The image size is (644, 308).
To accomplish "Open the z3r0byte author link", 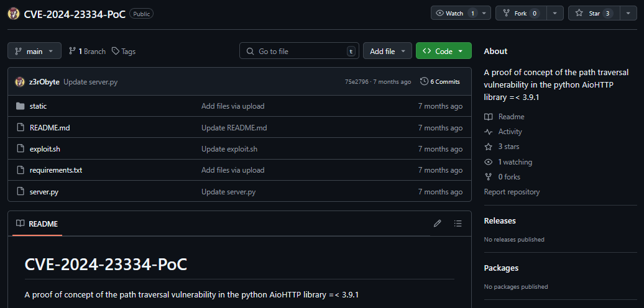I will [44, 81].
